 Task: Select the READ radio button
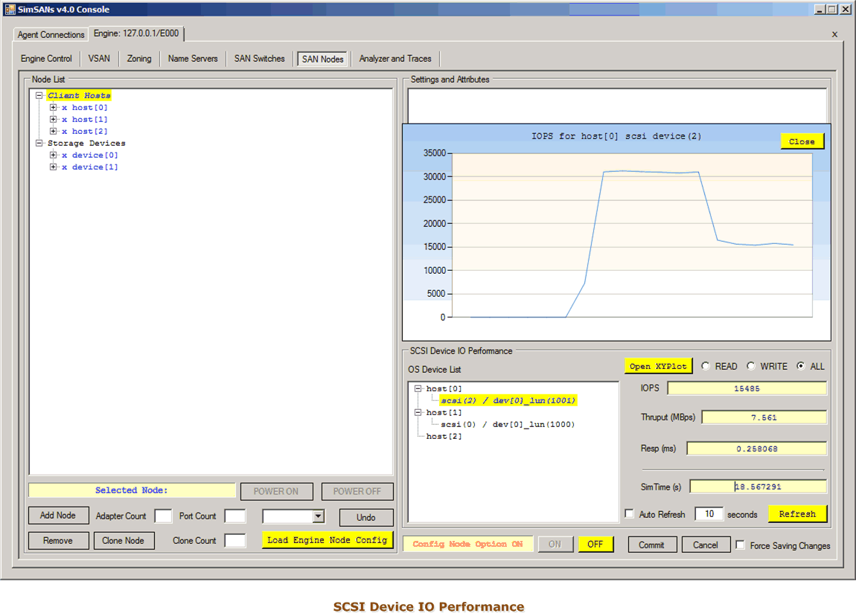tap(706, 366)
